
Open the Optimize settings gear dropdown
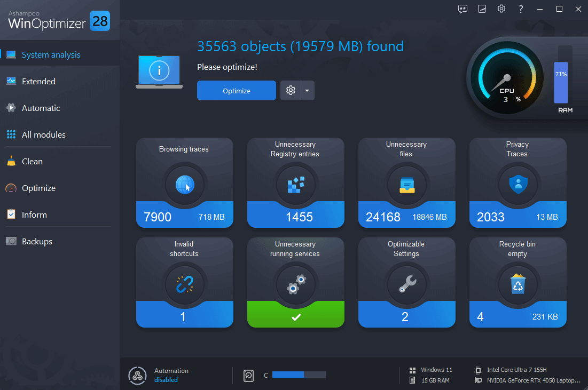pos(291,90)
